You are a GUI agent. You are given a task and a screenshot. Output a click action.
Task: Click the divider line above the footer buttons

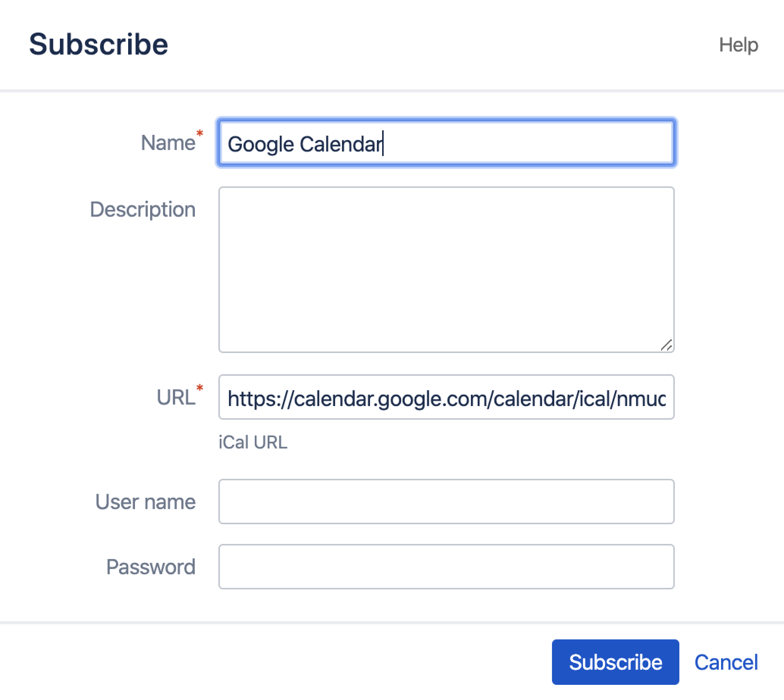[392, 623]
